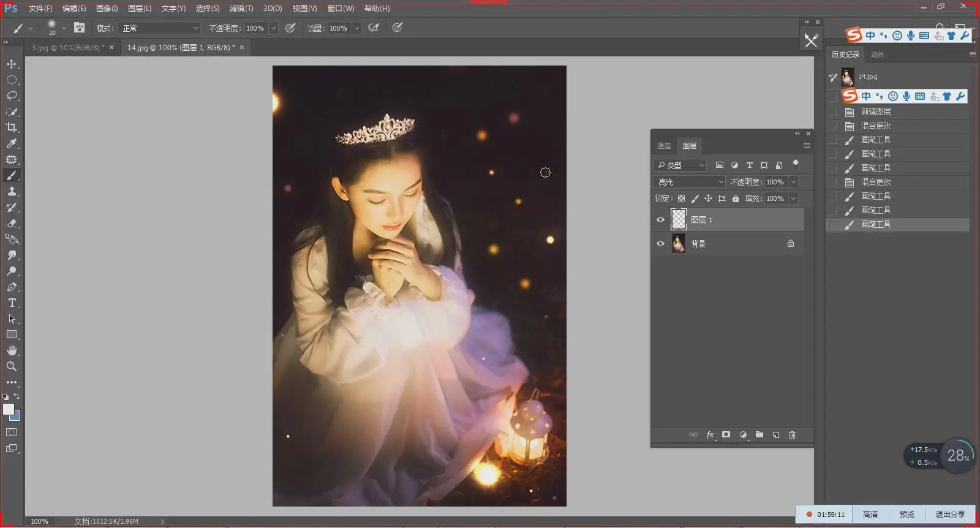980x528 pixels.
Task: Open the blending mode 正常 dropdown
Action: tap(159, 28)
